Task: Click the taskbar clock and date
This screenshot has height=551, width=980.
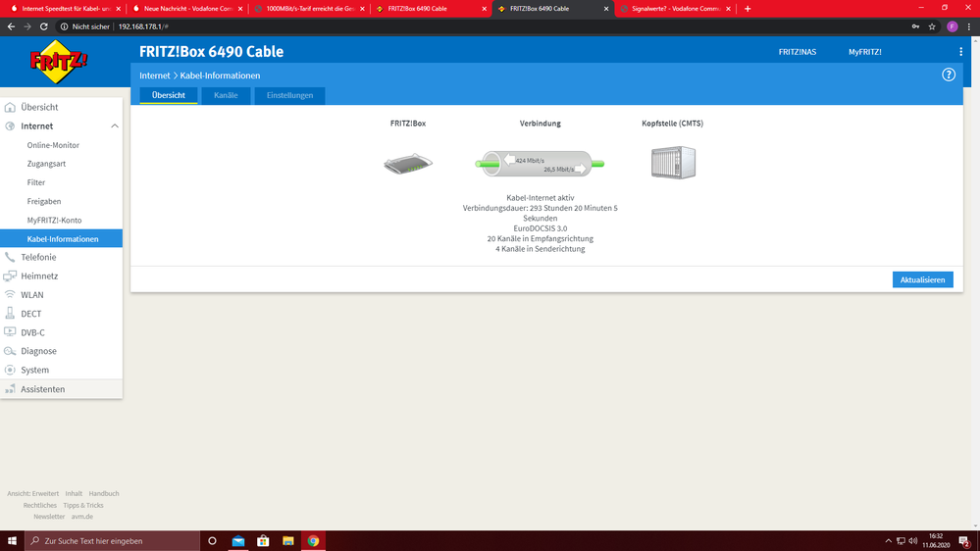Action: tap(936, 541)
